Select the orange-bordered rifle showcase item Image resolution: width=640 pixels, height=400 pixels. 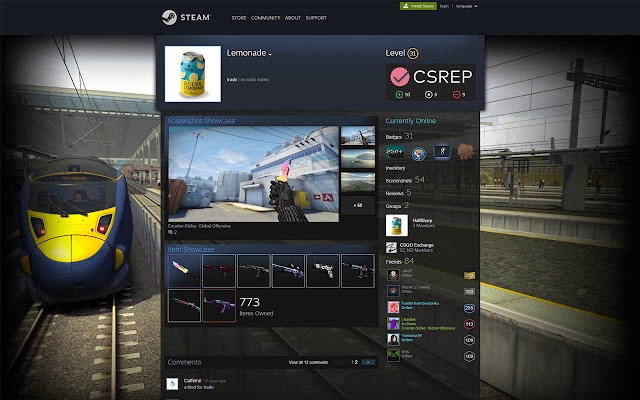219,306
